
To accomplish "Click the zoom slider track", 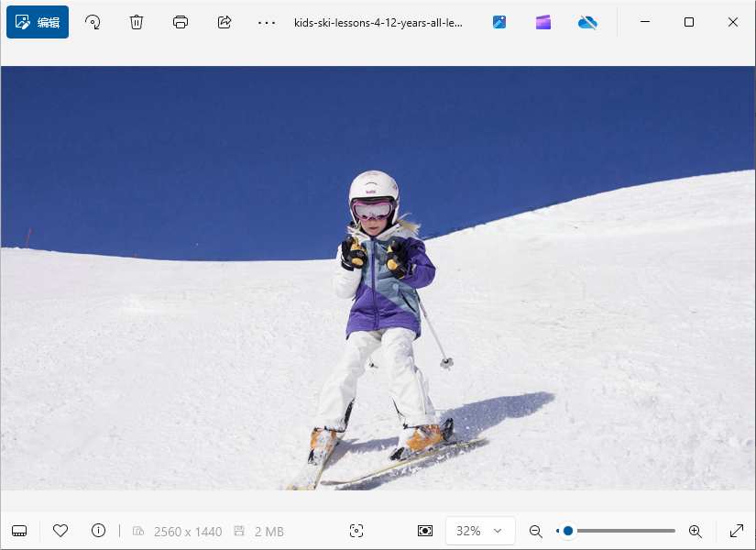I will point(623,531).
